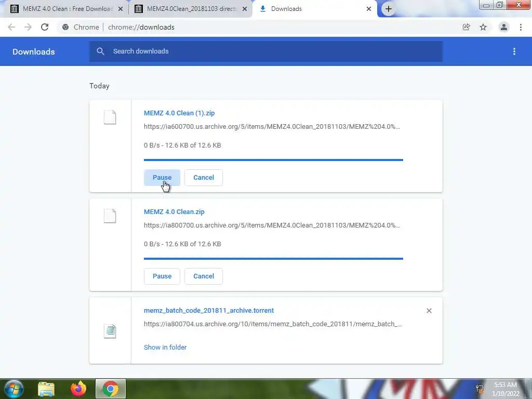
Task: Open MEMZ 4.0 Clean (1).zip file link
Action: (x=179, y=113)
